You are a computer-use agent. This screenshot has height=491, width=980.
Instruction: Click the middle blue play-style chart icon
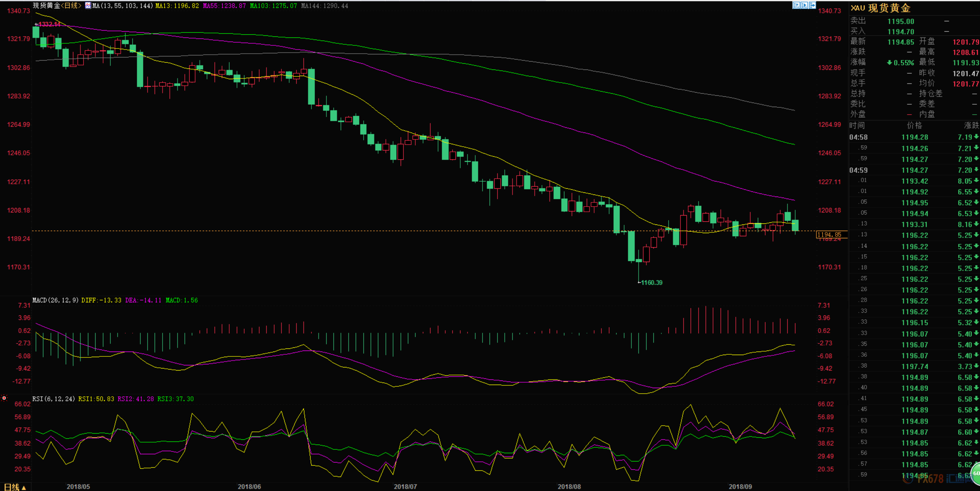(804, 5)
